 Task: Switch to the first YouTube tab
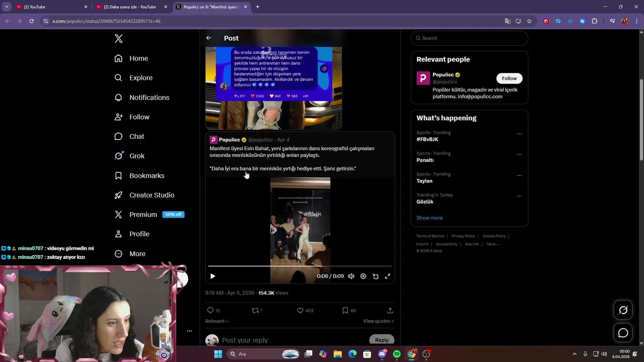tap(51, 7)
